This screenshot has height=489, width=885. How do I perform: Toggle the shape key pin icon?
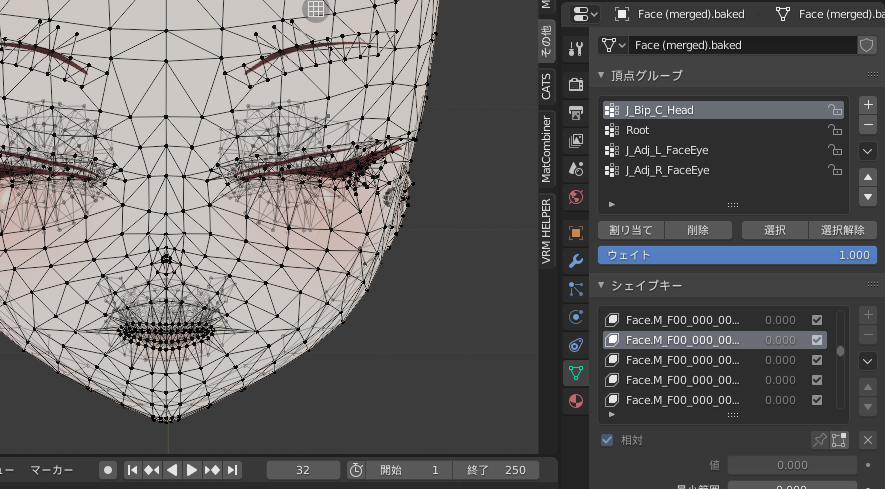820,440
